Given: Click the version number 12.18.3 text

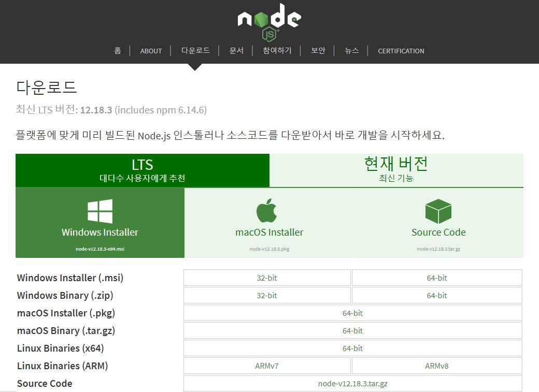Looking at the screenshot, I should [x=96, y=110].
